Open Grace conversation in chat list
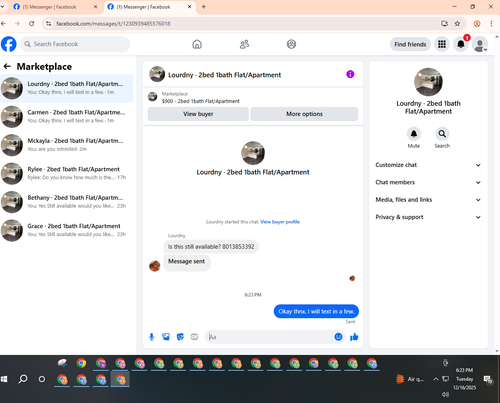Screen dimensions: 500x403 pyautogui.click(x=67, y=230)
